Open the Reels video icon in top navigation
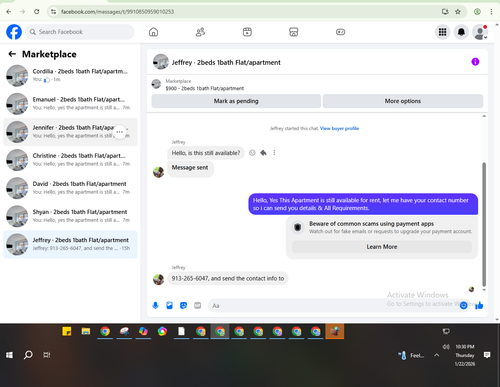Viewport: 500px width, 387px height. (247, 32)
